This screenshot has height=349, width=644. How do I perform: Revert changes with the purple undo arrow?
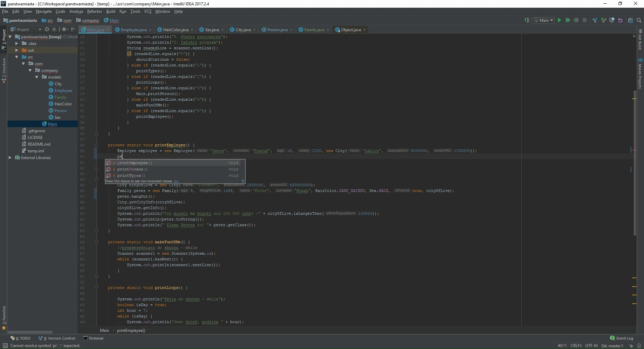(x=620, y=20)
